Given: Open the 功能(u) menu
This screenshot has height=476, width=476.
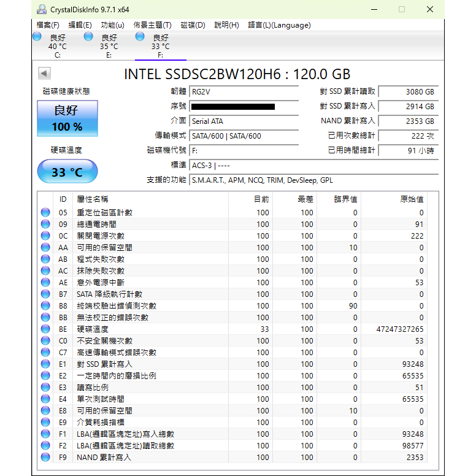Looking at the screenshot, I should coord(113,25).
